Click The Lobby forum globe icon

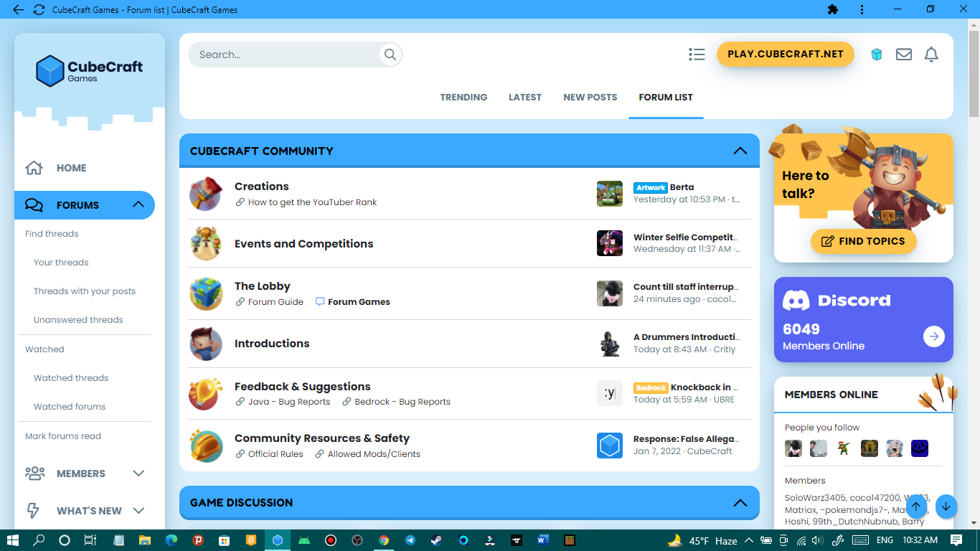[x=206, y=293]
